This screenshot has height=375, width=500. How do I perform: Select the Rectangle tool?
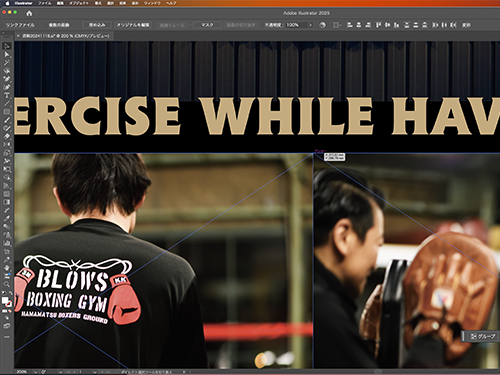click(x=7, y=112)
